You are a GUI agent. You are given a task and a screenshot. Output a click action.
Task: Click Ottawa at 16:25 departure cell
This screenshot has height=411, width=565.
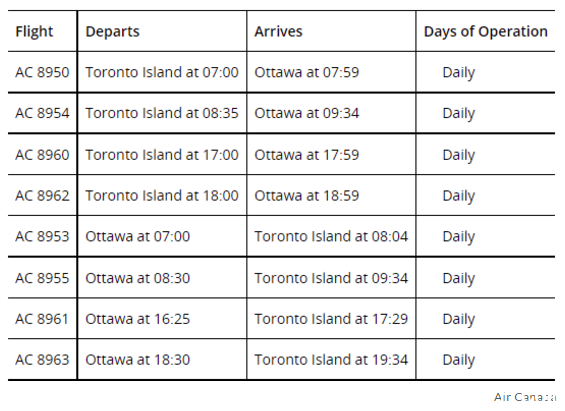click(138, 319)
